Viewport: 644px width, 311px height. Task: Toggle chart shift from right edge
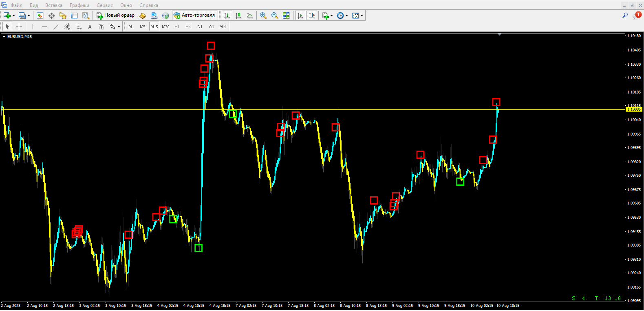tap(312, 16)
